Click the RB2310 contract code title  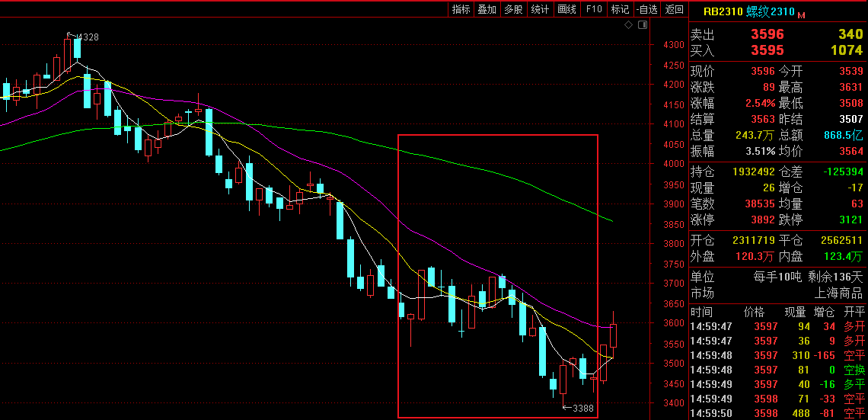pos(722,11)
